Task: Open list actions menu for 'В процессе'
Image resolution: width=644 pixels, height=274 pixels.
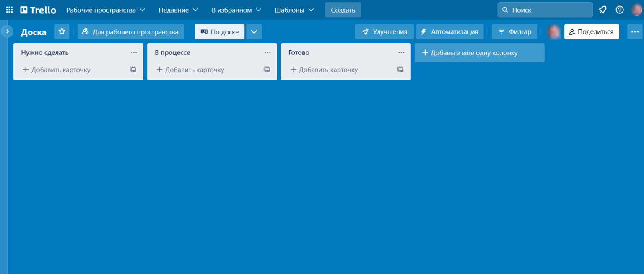Action: pos(267,52)
